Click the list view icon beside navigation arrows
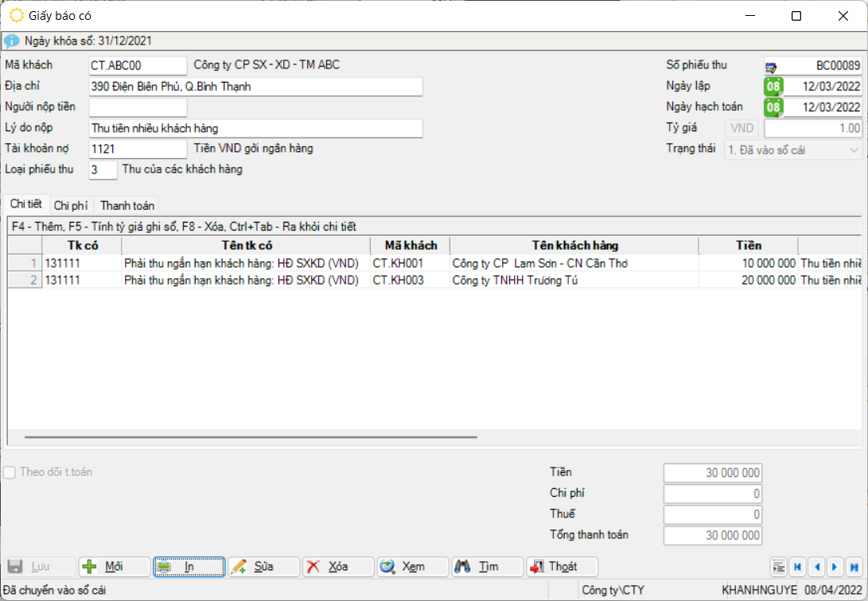 [779, 567]
